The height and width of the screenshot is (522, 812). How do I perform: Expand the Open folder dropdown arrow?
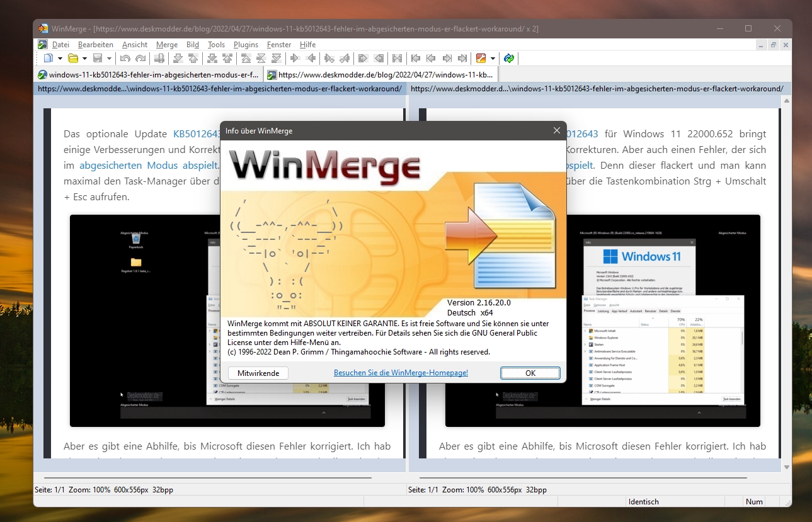tap(84, 59)
